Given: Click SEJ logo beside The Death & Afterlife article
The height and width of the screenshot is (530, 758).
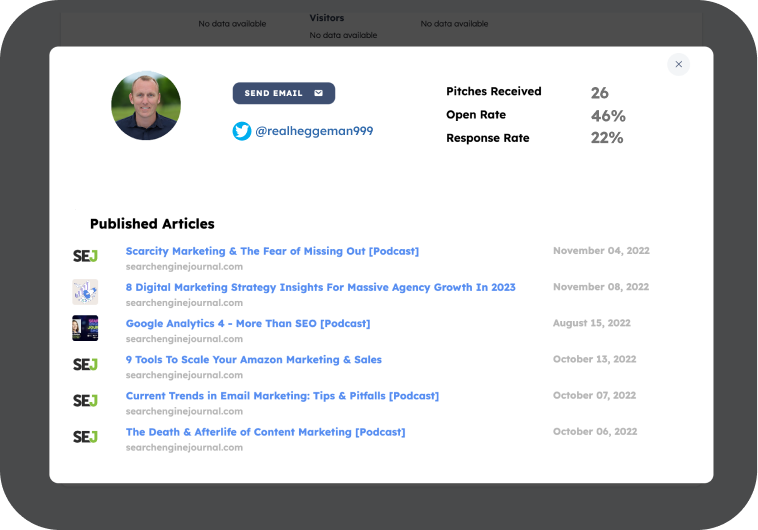Looking at the screenshot, I should point(85,437).
